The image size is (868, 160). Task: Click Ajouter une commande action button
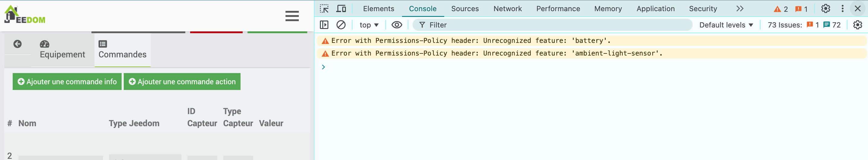pos(182,82)
